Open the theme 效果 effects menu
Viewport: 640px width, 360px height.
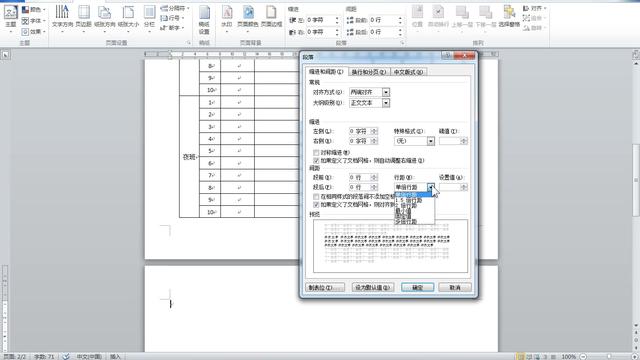33,31
